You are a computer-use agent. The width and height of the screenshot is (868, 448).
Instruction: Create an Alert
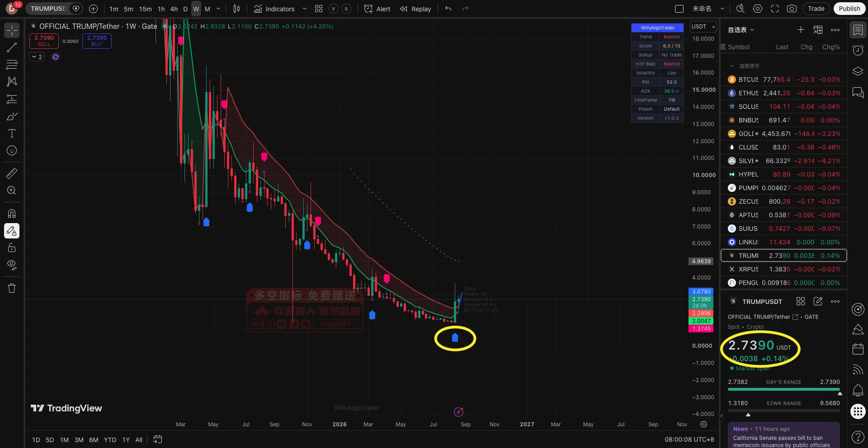pos(377,9)
